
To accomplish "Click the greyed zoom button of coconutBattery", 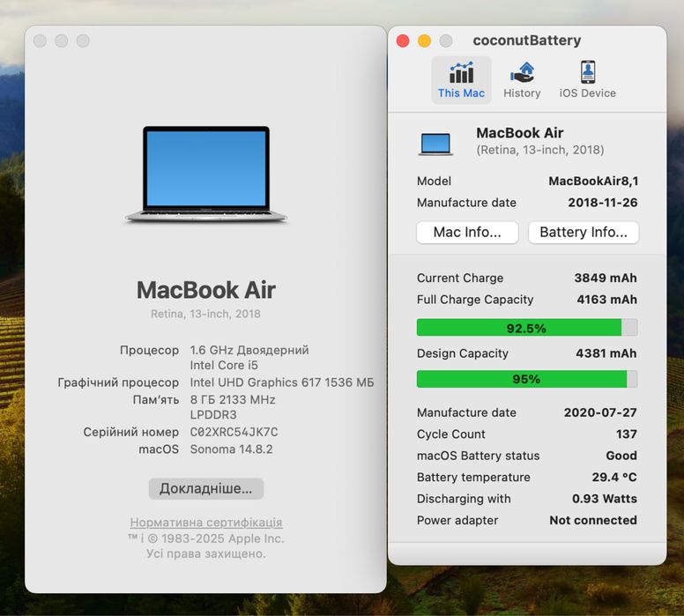I will click(x=446, y=41).
